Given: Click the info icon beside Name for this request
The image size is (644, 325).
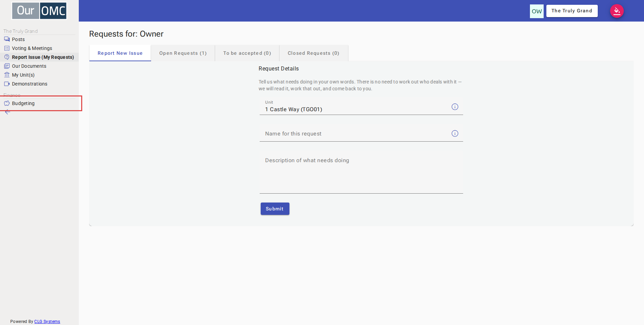Looking at the screenshot, I should pyautogui.click(x=455, y=133).
